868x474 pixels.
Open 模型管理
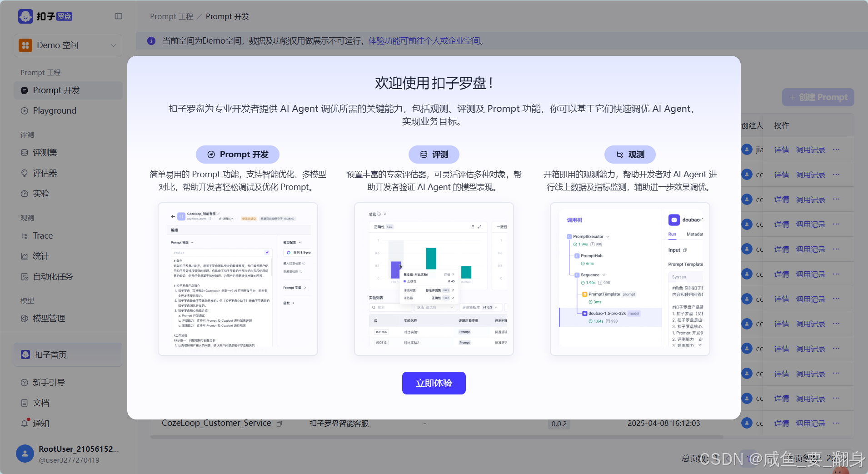point(48,318)
